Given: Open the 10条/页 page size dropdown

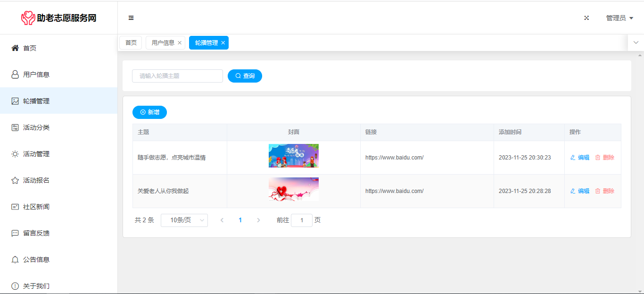Looking at the screenshot, I should tap(184, 220).
